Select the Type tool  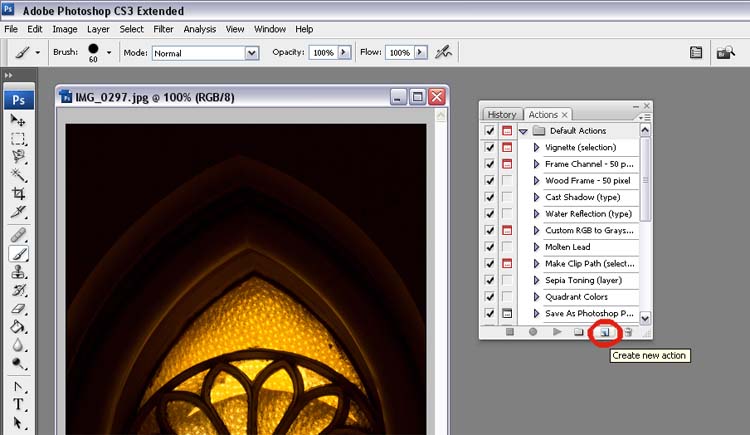[18, 405]
